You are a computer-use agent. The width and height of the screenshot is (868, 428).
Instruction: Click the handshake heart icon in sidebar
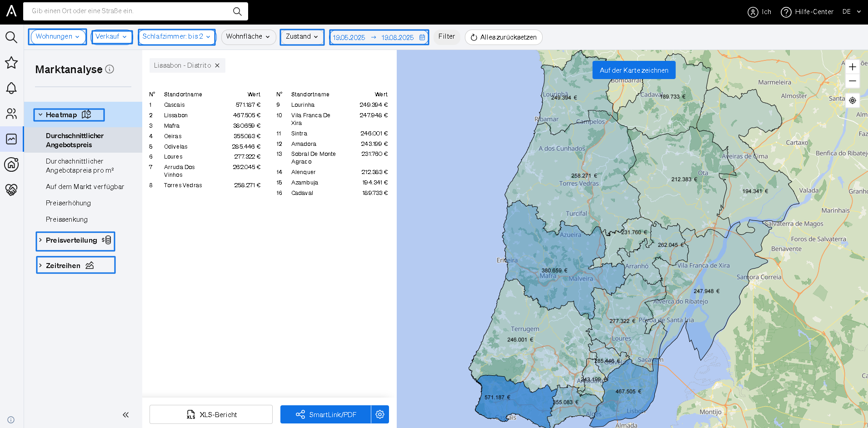[x=11, y=189]
